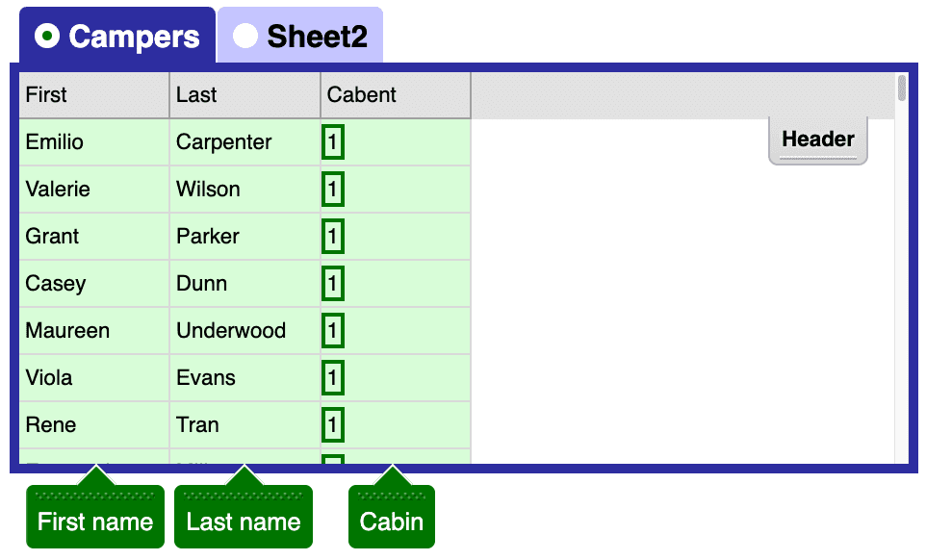Click the 'Cabin' mapping label
The height and width of the screenshot is (560, 926).
point(391,522)
